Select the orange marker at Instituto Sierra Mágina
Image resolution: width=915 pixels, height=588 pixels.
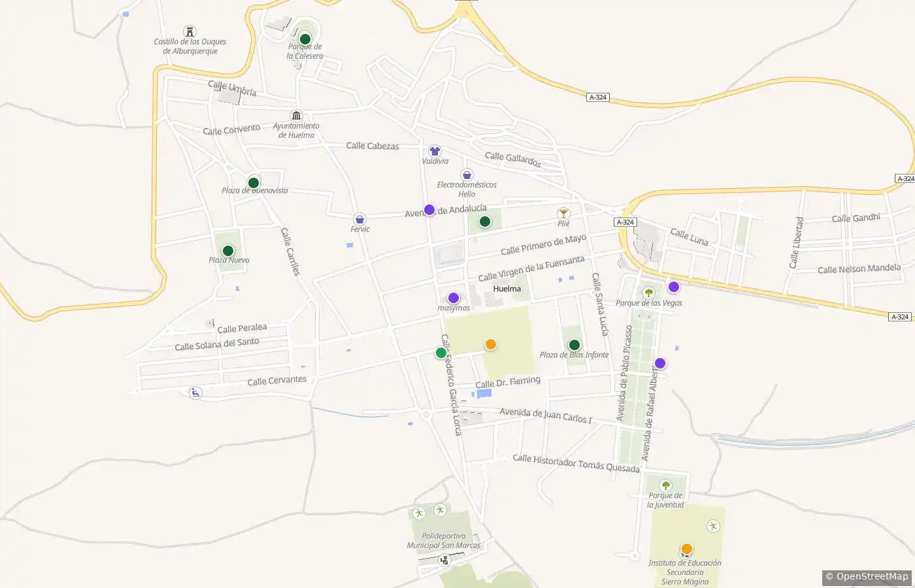click(686, 549)
